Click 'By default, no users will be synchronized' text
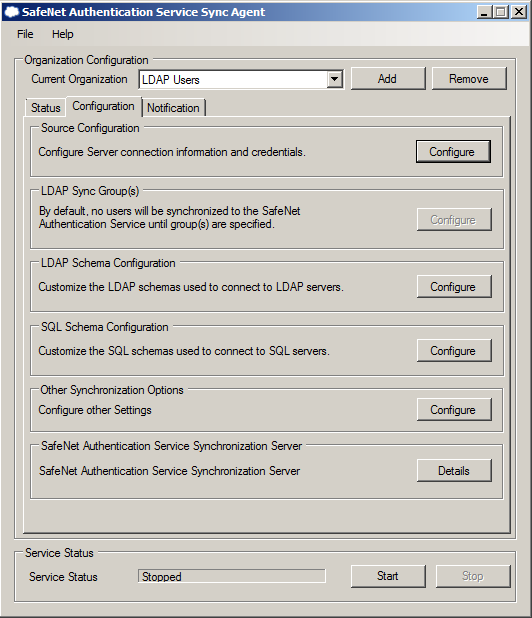 169,218
